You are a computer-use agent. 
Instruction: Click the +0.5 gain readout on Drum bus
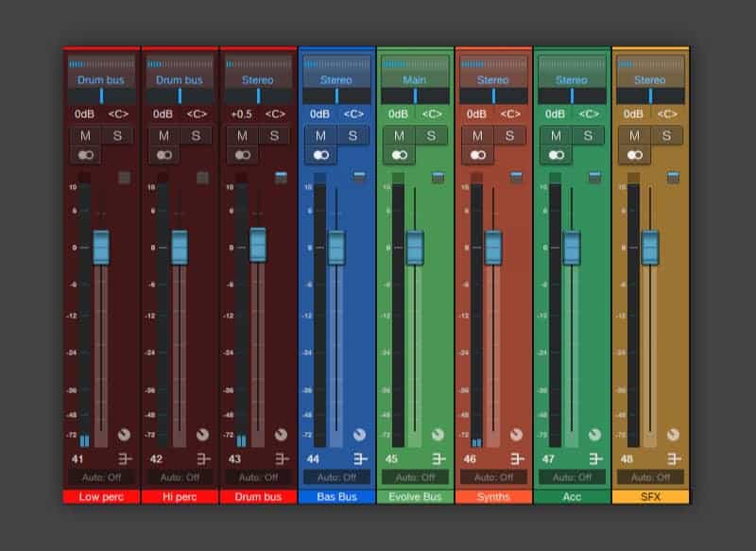(242, 114)
